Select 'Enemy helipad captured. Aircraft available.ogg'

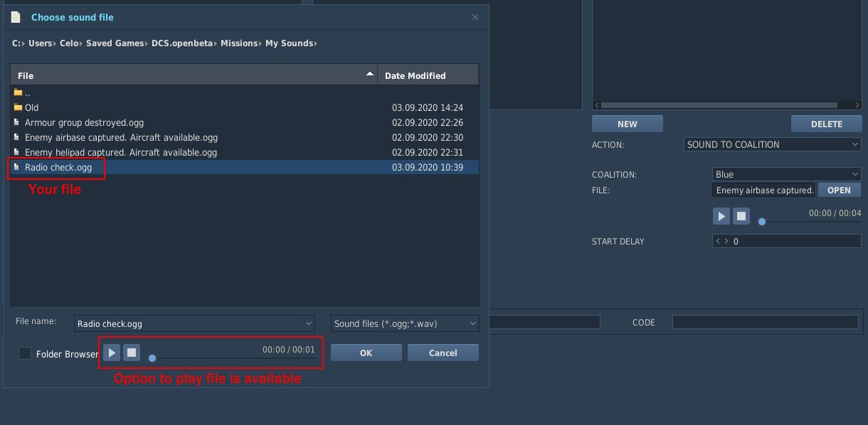[x=121, y=153]
